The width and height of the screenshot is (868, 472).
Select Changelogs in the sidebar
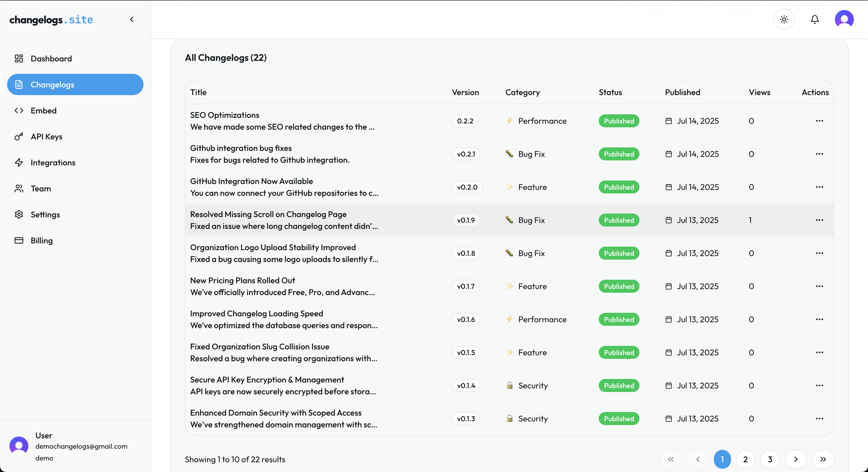point(75,84)
